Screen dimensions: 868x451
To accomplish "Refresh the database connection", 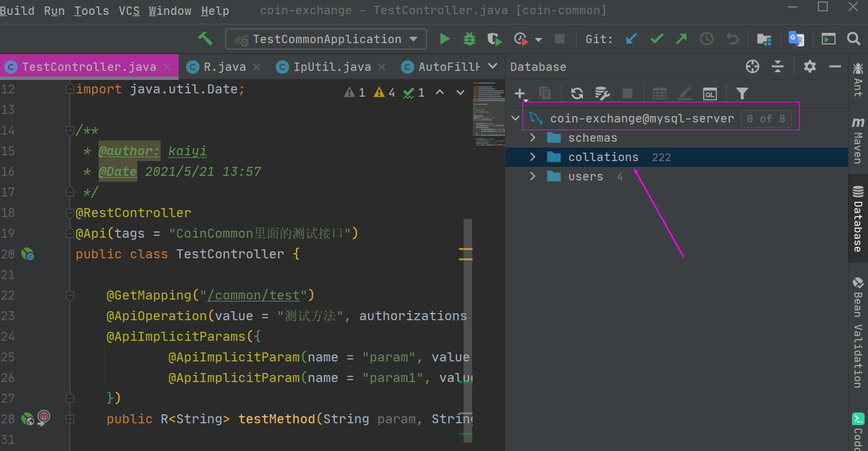I will point(577,93).
